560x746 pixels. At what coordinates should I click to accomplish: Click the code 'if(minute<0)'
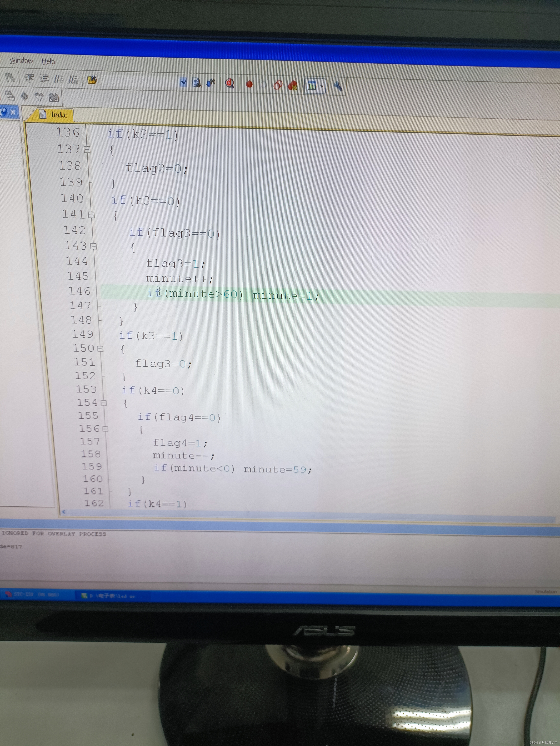tap(195, 469)
